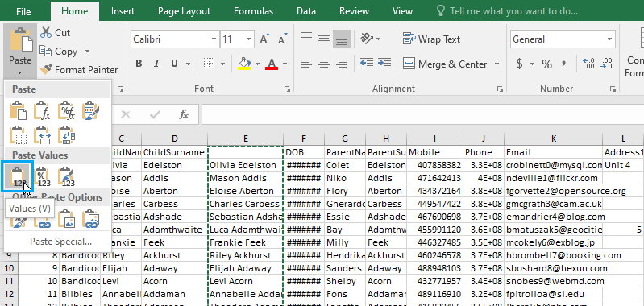The width and height of the screenshot is (644, 306).
Task: Click the Format Painter button
Action: coord(78,70)
